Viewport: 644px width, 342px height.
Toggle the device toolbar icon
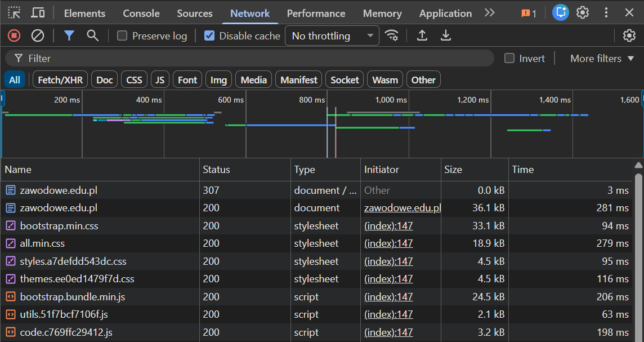tap(38, 13)
